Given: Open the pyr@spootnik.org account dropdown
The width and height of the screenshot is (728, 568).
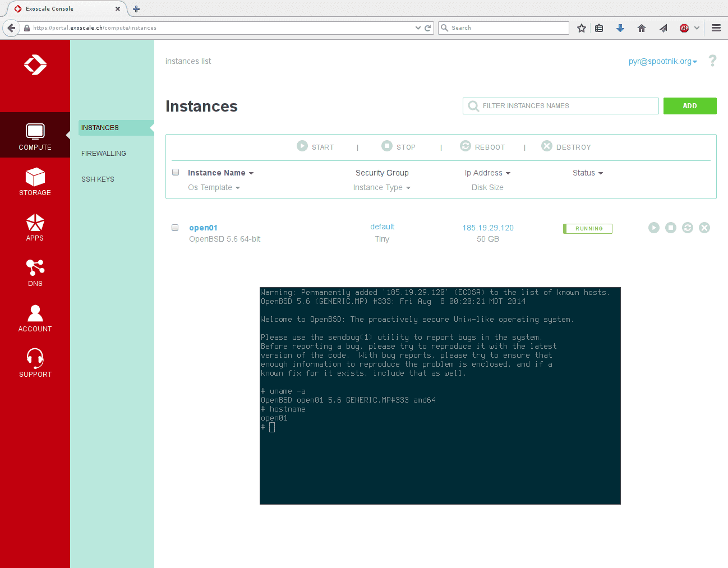Looking at the screenshot, I should pyautogui.click(x=662, y=61).
